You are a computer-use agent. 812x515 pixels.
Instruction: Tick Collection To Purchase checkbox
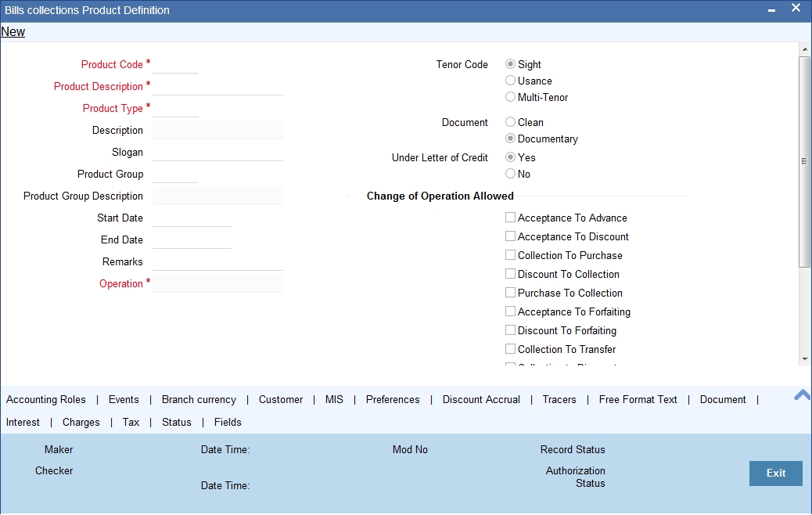(510, 255)
